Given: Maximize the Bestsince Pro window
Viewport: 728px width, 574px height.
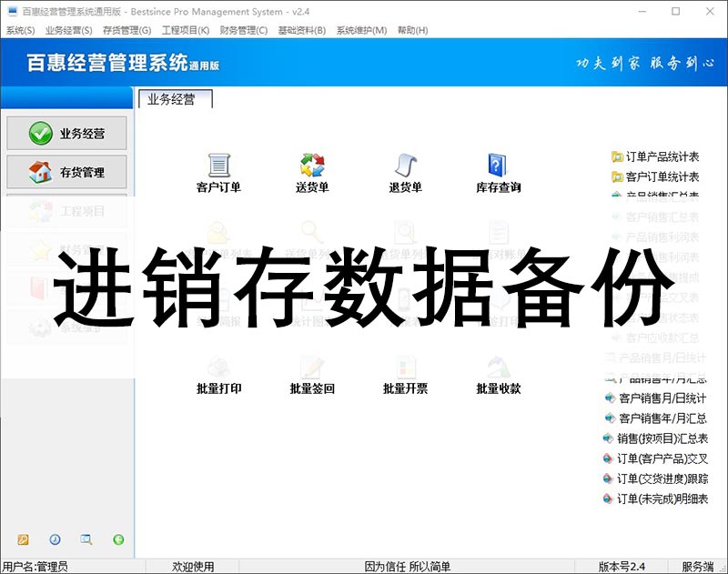Looking at the screenshot, I should [676, 11].
